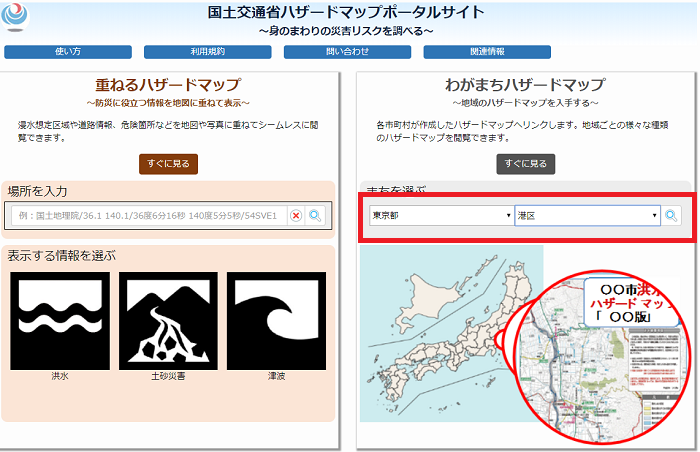The width and height of the screenshot is (700, 452).
Task: Click the 土砂災害 caption text
Action: click(168, 376)
